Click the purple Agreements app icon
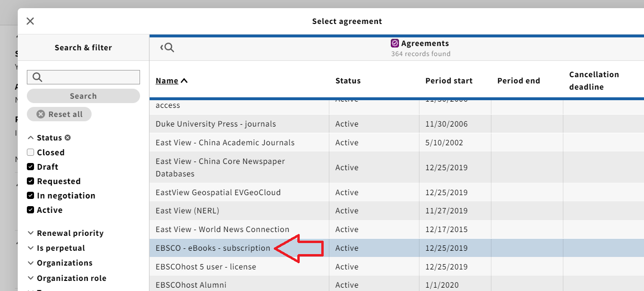This screenshot has width=644, height=291. click(395, 43)
